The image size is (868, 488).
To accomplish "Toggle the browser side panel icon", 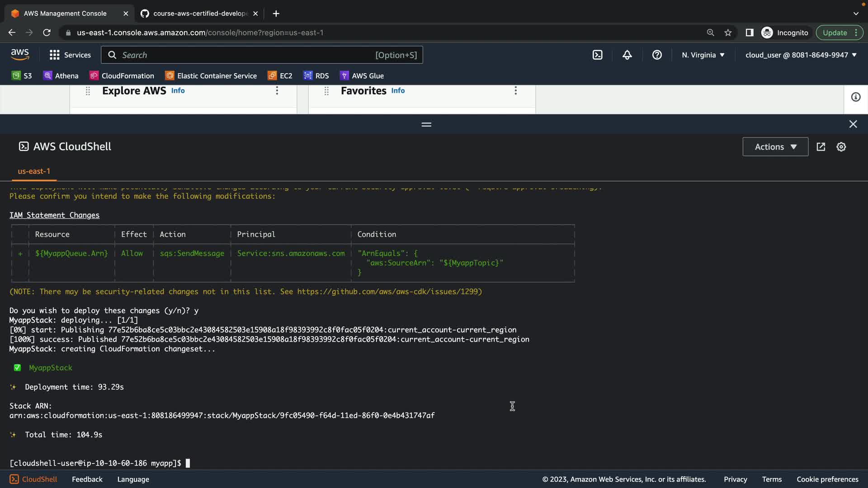I will (x=749, y=33).
